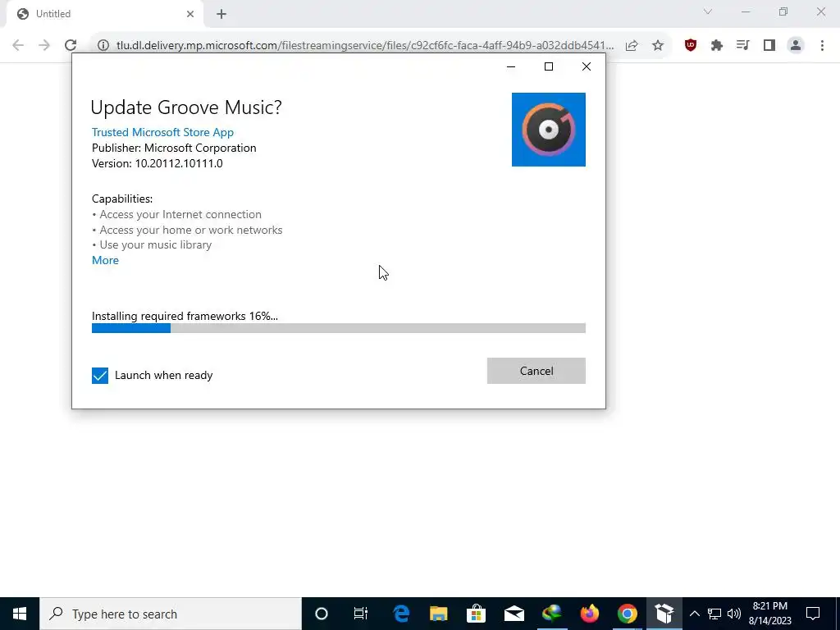Uncheck the Launch when ready checkbox
840x630 pixels.
point(99,376)
